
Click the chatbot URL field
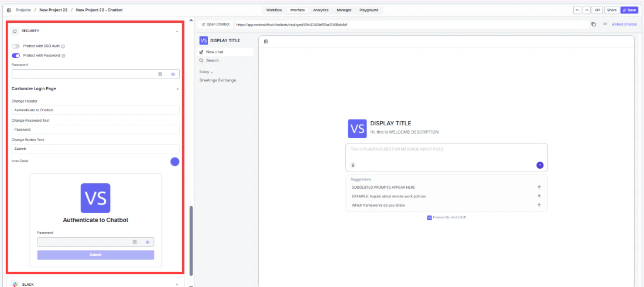click(x=412, y=24)
